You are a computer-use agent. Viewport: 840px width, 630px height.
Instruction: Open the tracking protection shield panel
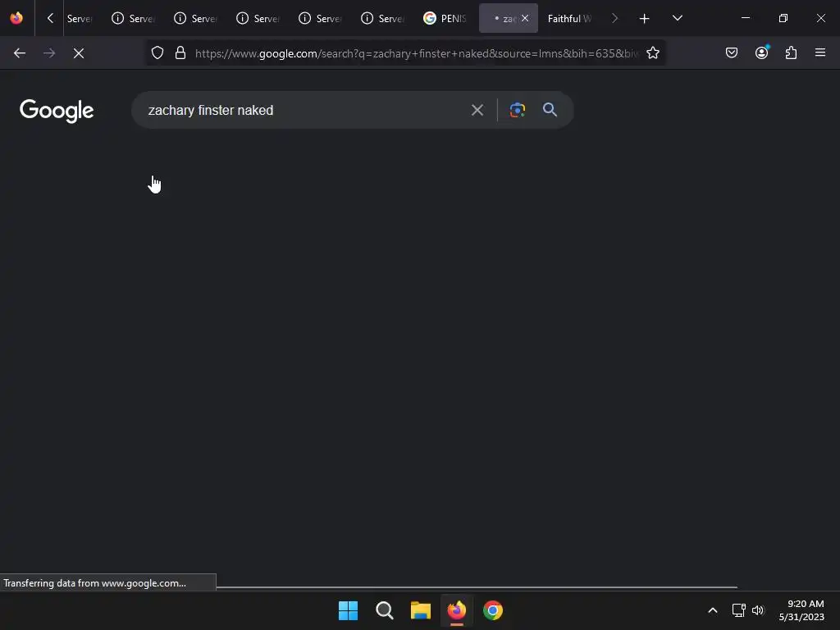point(157,53)
